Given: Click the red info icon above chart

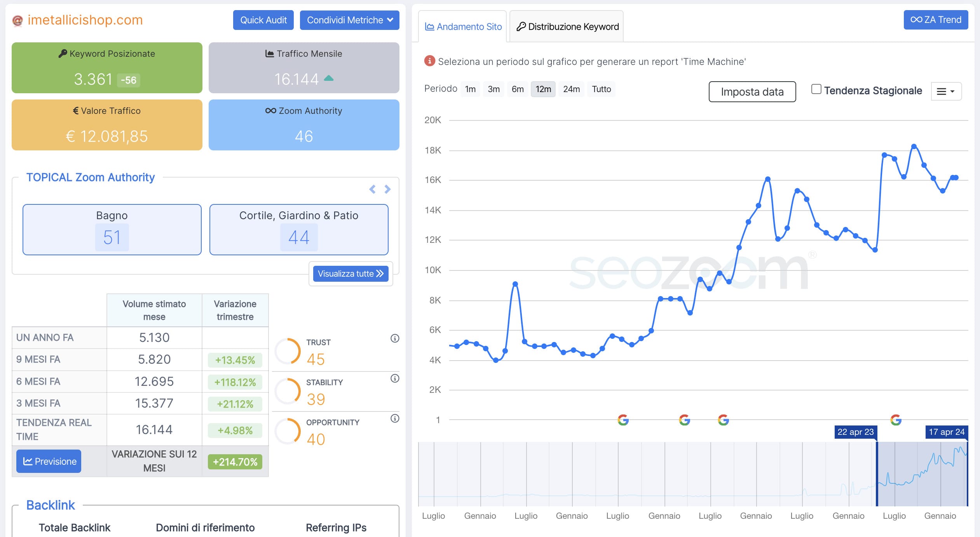Looking at the screenshot, I should [429, 61].
